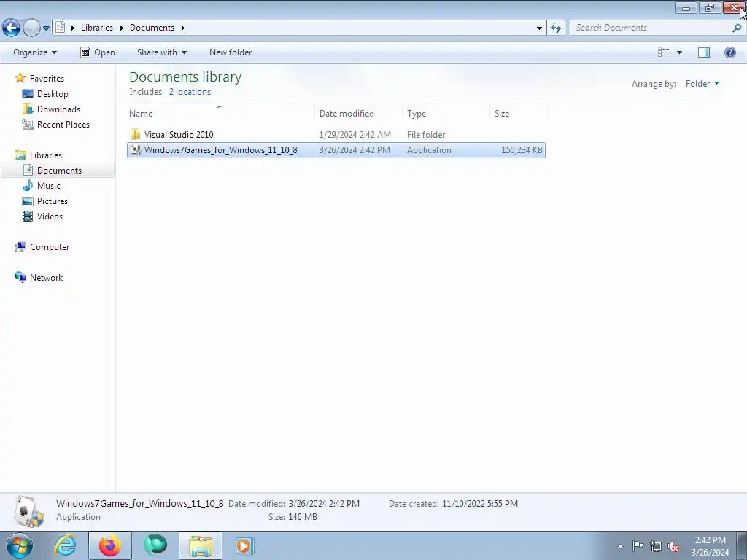The width and height of the screenshot is (747, 560).
Task: Open the Windows Start button
Action: [x=20, y=545]
